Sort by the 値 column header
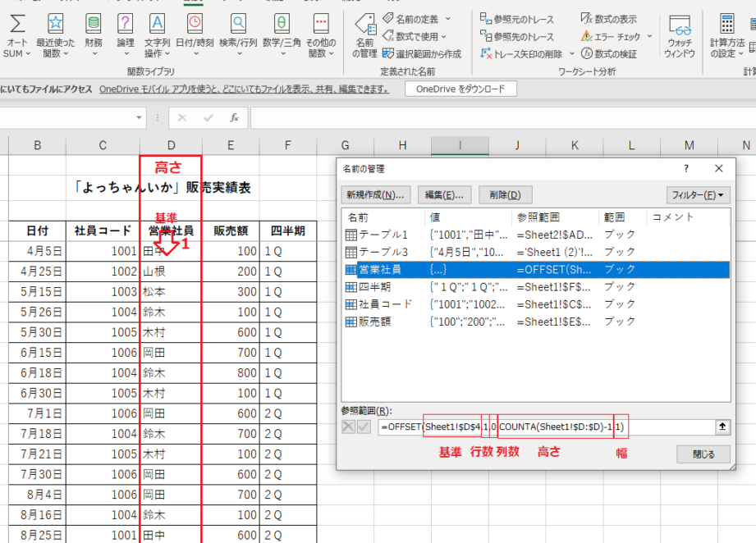 tap(468, 217)
